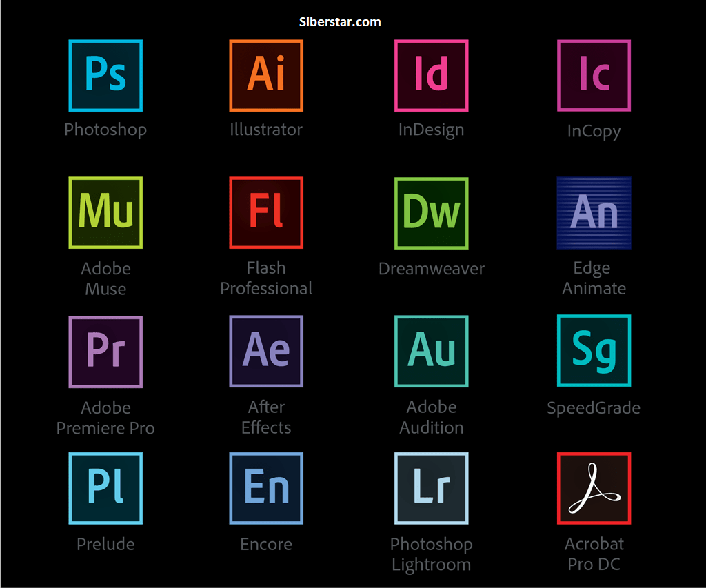Select the Premiere Pro Pr icon
Viewport: 706px width, 588px height.
(105, 352)
